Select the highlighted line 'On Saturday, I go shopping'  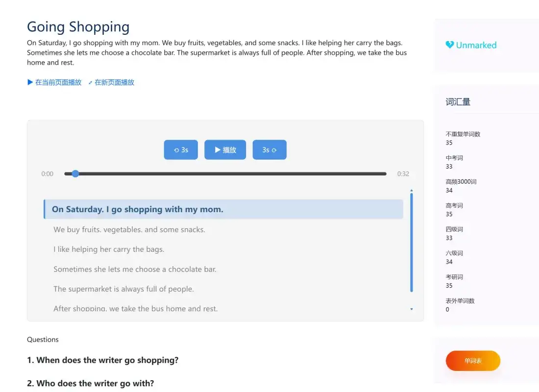click(137, 209)
